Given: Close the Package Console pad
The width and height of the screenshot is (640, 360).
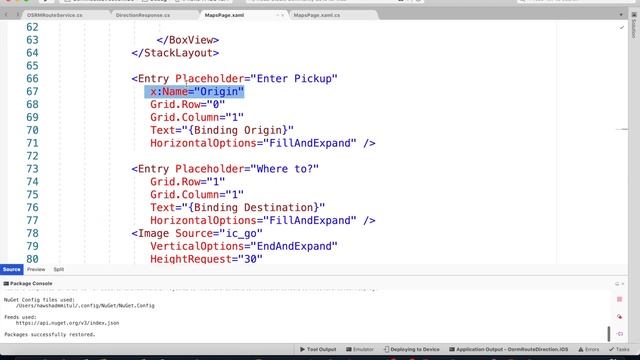Looking at the screenshot, I should point(622,284).
